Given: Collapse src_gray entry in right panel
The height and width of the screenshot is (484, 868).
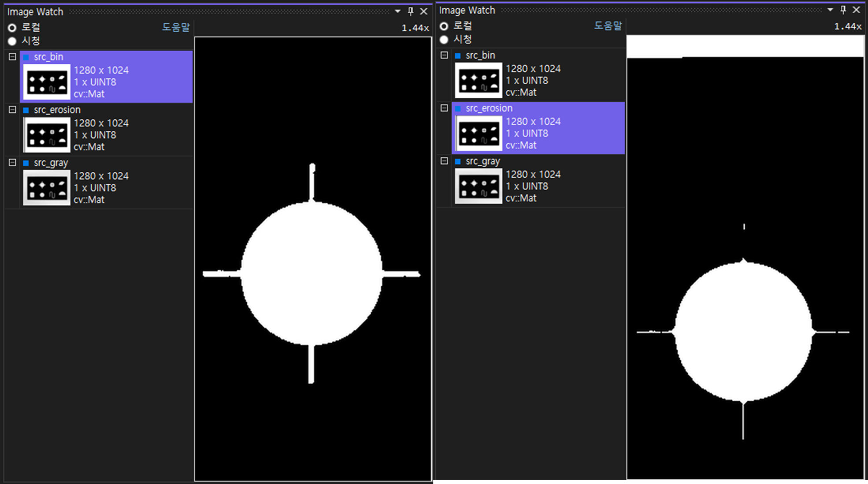Looking at the screenshot, I should (444, 161).
